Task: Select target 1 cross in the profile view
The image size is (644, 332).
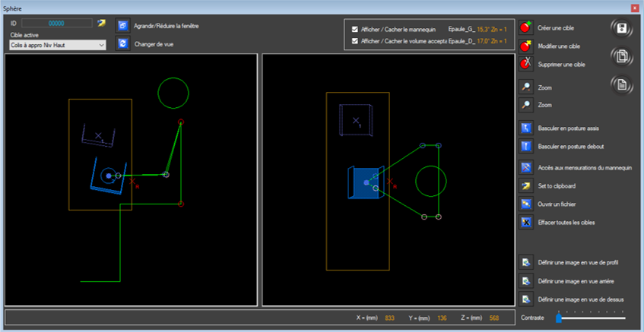Action: tap(98, 136)
